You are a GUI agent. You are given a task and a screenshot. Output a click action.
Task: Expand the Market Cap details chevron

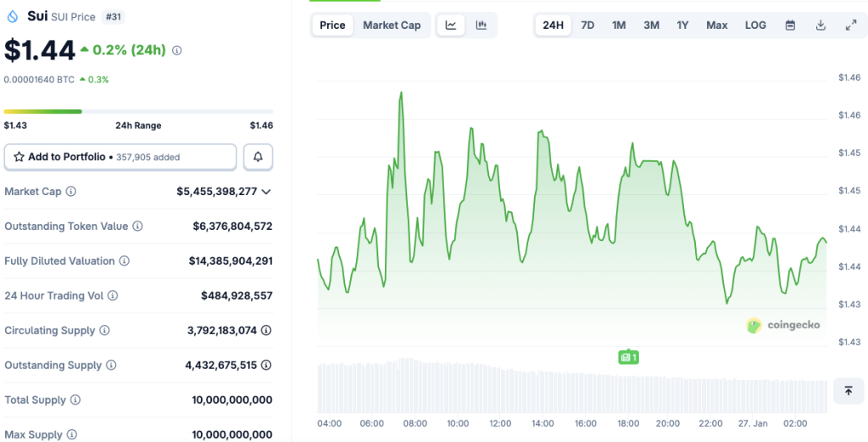pos(266,192)
